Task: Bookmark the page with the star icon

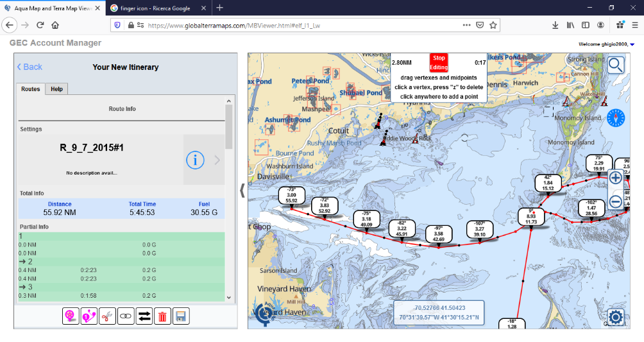Action: click(493, 25)
